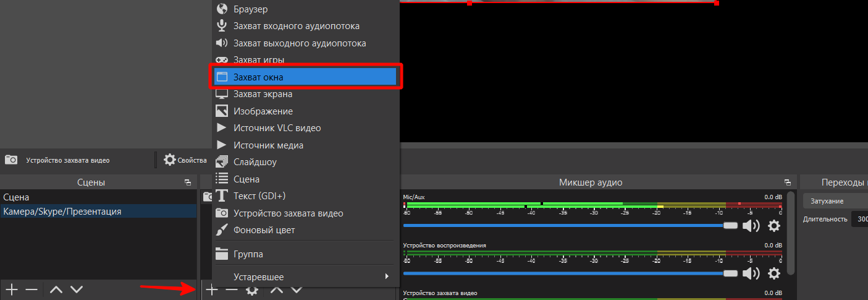Mute the Mic/Aux channel
Screen dimensions: 868x300
[751, 226]
